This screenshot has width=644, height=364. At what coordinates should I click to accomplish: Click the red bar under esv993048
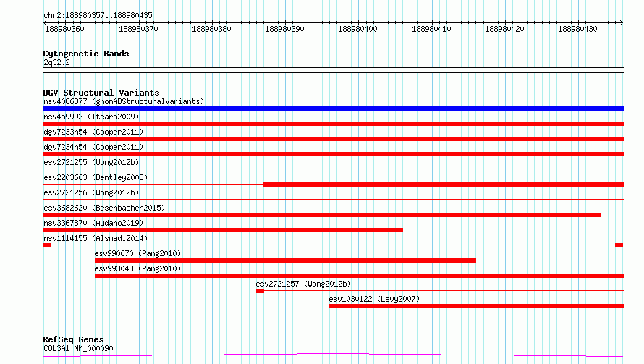click(359, 276)
